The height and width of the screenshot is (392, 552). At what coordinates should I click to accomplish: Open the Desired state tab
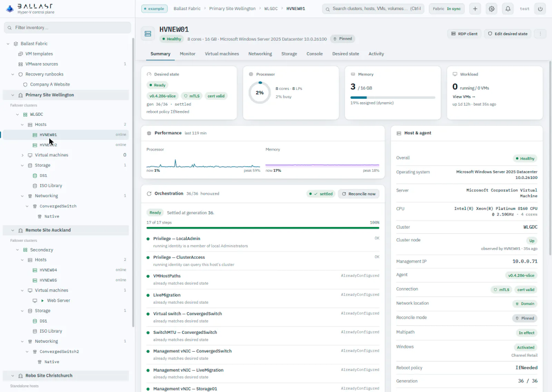(346, 54)
